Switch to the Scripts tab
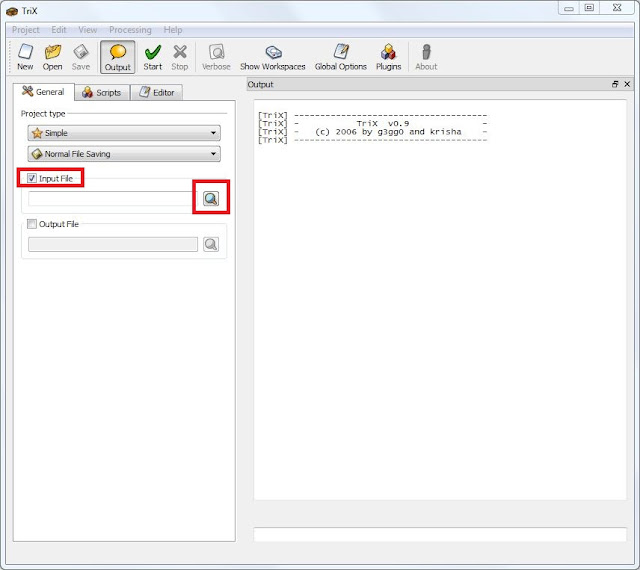 point(102,93)
